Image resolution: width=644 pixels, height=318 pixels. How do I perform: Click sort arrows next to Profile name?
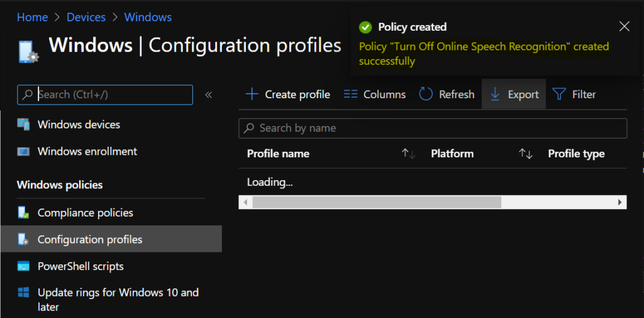click(409, 154)
